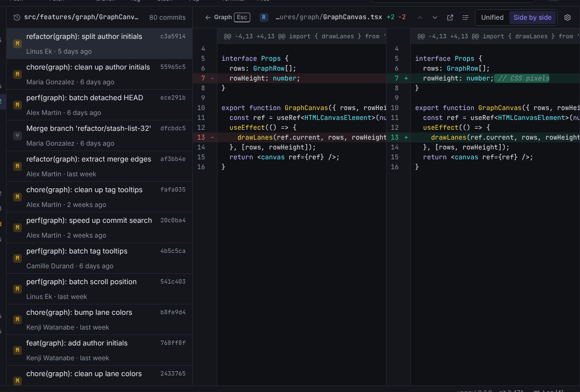Click the file history clock icon
The width and height of the screenshot is (580, 392).
pos(16,18)
